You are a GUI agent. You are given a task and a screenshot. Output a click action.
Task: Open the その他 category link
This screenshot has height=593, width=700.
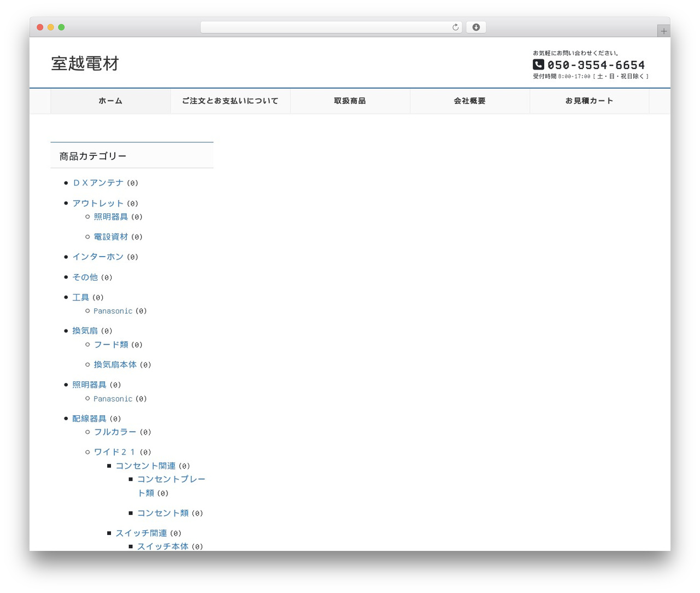click(85, 277)
